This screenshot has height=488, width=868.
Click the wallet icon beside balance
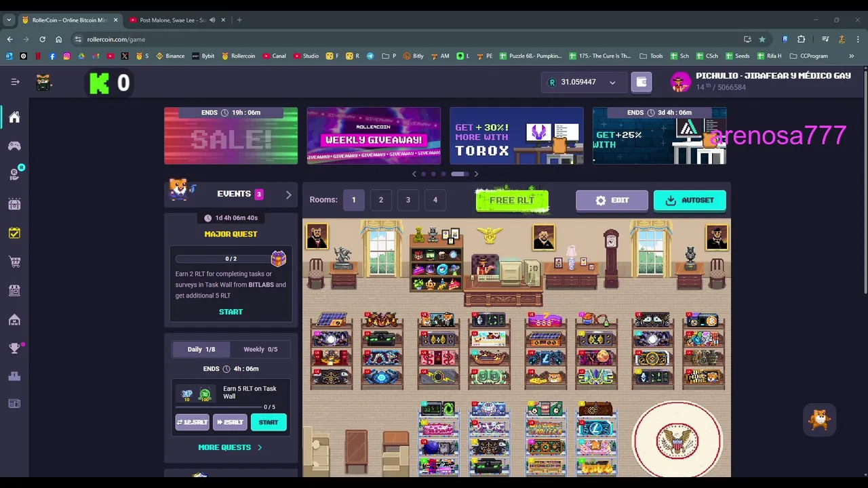(x=641, y=82)
